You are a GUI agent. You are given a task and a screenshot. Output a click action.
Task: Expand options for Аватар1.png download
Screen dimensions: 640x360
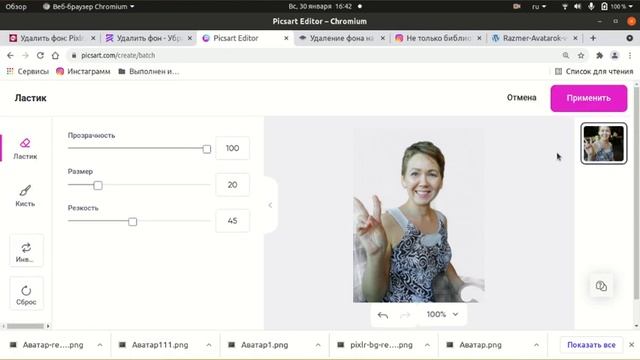pyautogui.click(x=318, y=345)
